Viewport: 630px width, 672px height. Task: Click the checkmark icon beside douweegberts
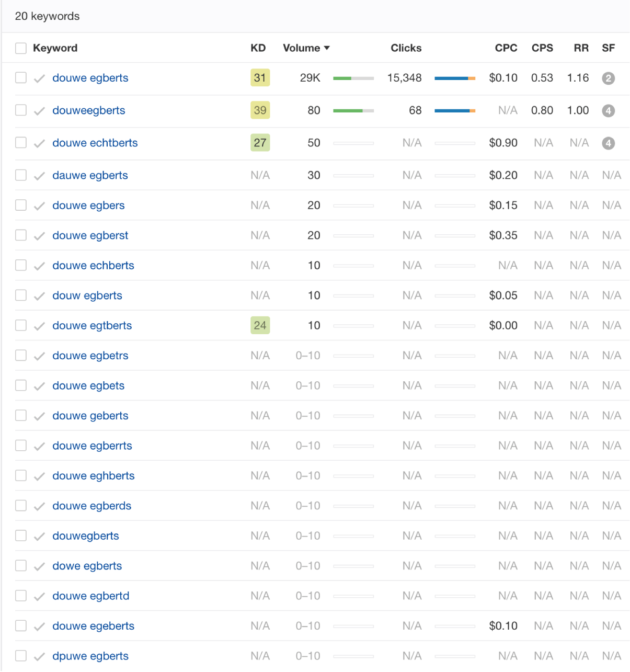click(x=39, y=111)
